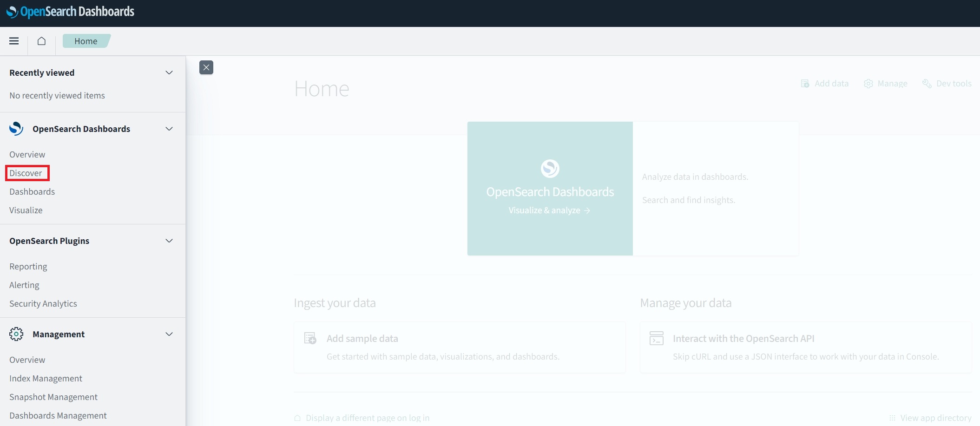Click Display a different page on log in

[368, 418]
